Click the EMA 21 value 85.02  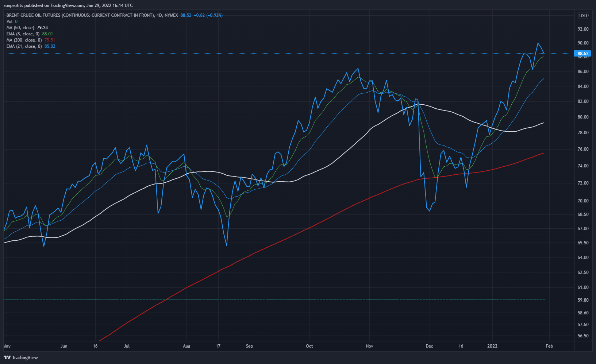pos(50,46)
